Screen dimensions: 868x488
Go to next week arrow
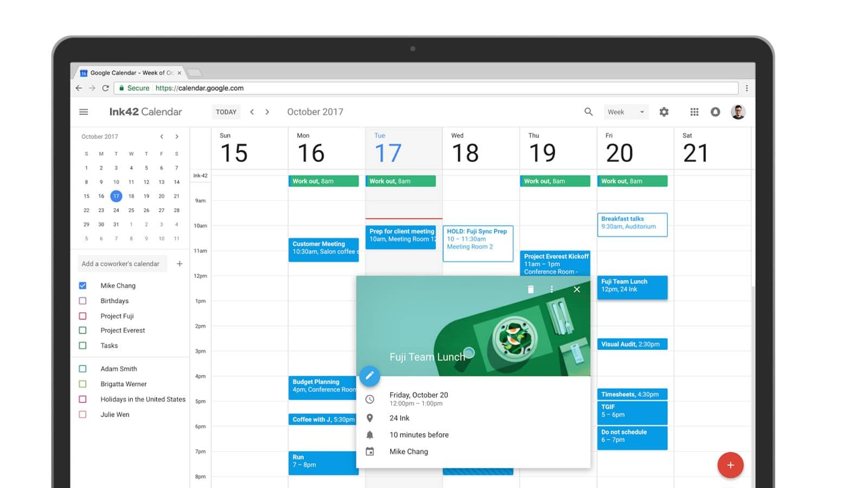point(267,112)
